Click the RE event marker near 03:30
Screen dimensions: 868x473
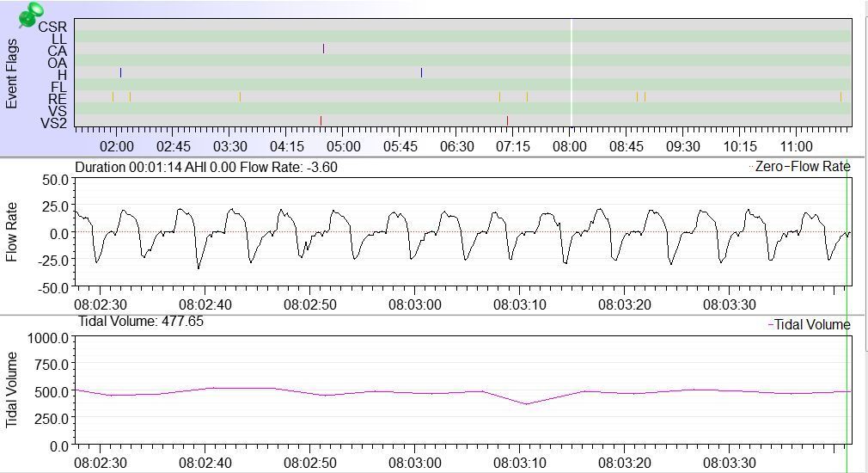240,97
